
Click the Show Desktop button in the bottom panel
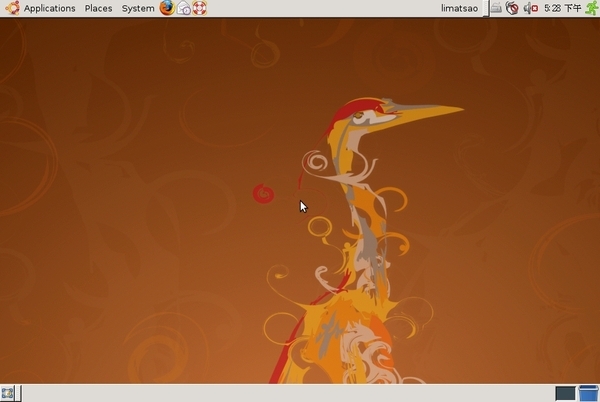coord(7,393)
